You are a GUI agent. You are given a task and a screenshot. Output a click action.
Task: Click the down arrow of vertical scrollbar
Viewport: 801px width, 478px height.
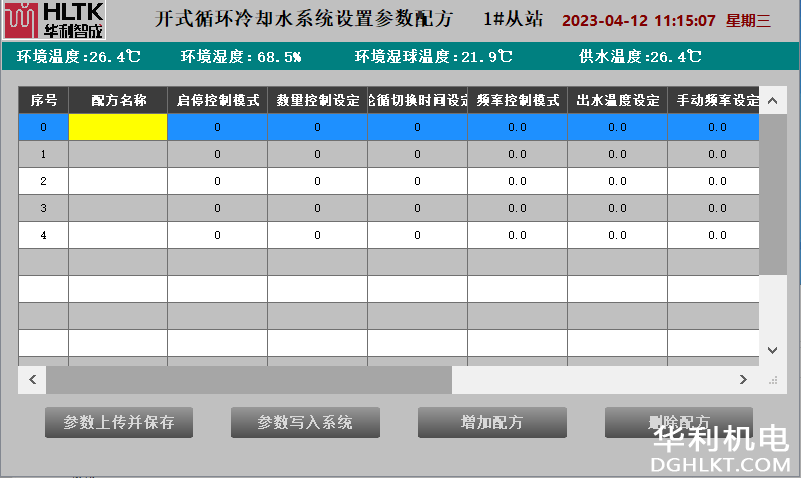tap(772, 349)
